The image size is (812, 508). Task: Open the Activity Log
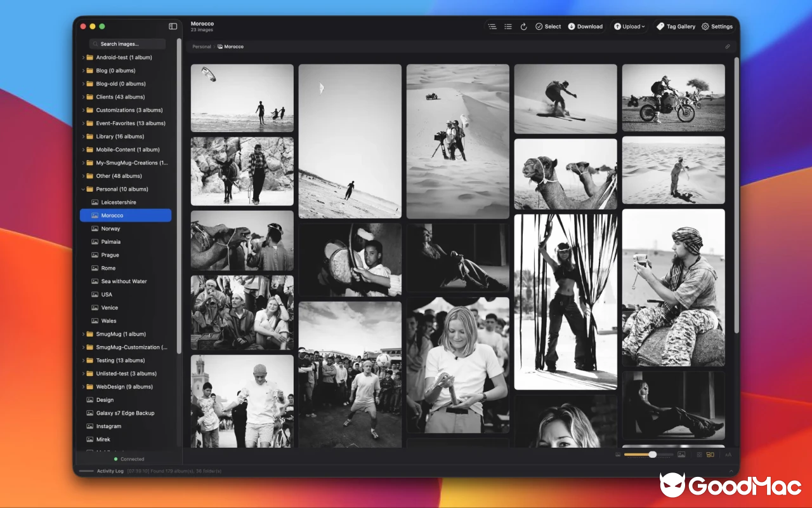point(110,471)
